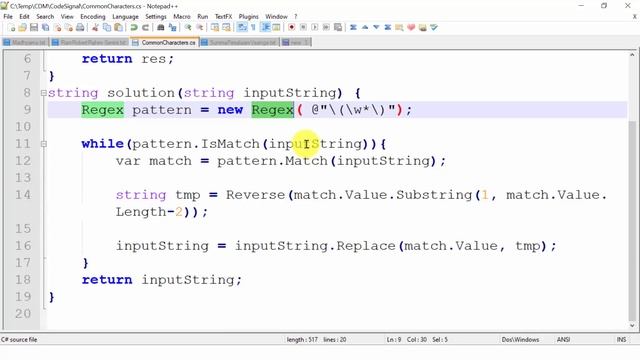Click the Playback macro icon
The height and width of the screenshot is (360, 640).
(315, 28)
